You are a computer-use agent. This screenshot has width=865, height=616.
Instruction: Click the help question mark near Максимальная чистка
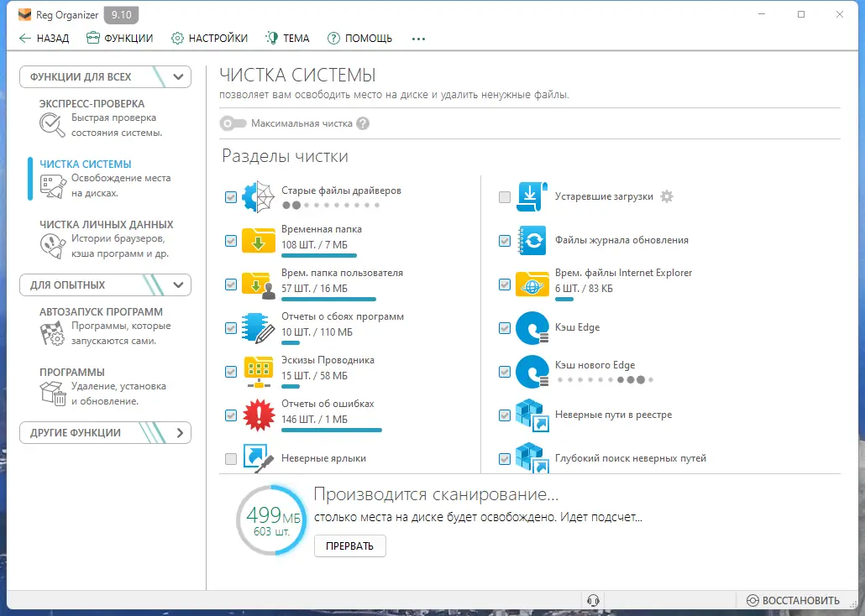tap(363, 123)
